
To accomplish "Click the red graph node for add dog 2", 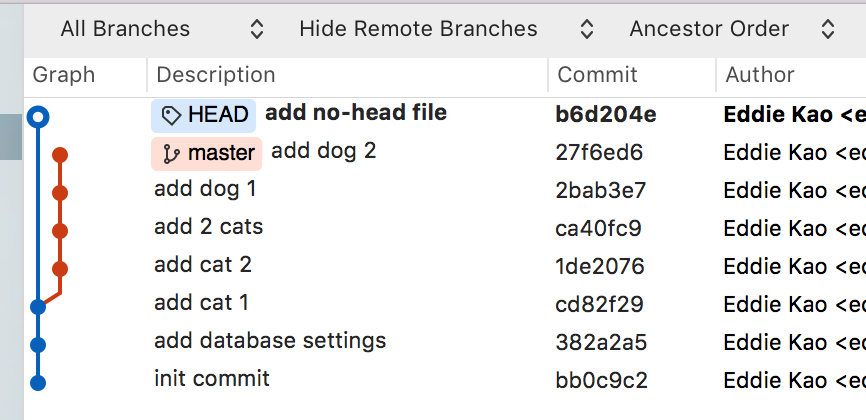I will [59, 155].
